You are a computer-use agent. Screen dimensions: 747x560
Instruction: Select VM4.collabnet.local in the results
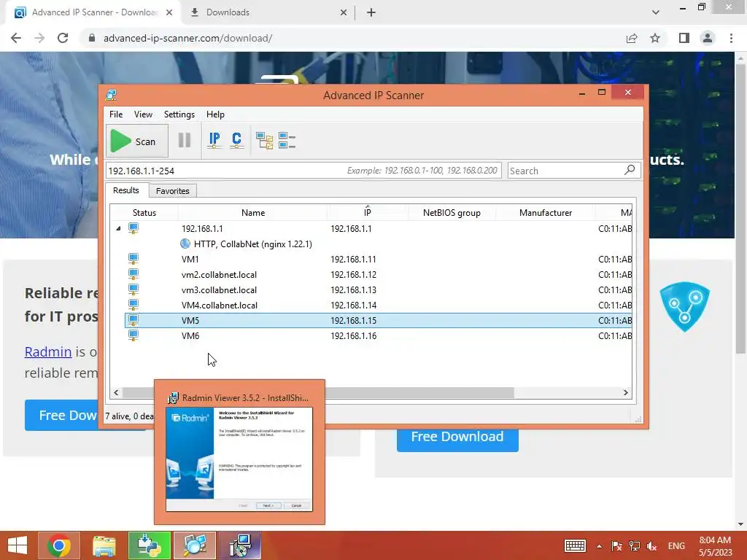click(x=219, y=306)
